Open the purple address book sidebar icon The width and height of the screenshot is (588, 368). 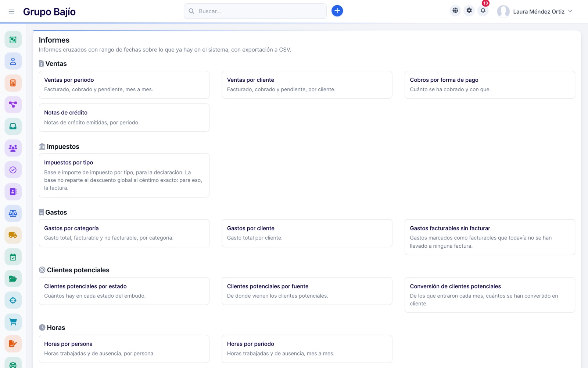(13, 191)
